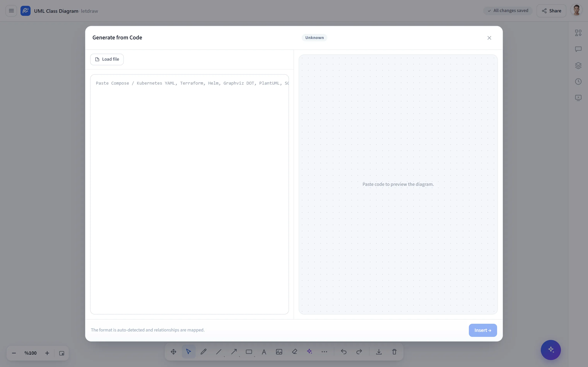Viewport: 588px width, 367px height.
Task: Open the more tools ellipsis menu
Action: 324,352
